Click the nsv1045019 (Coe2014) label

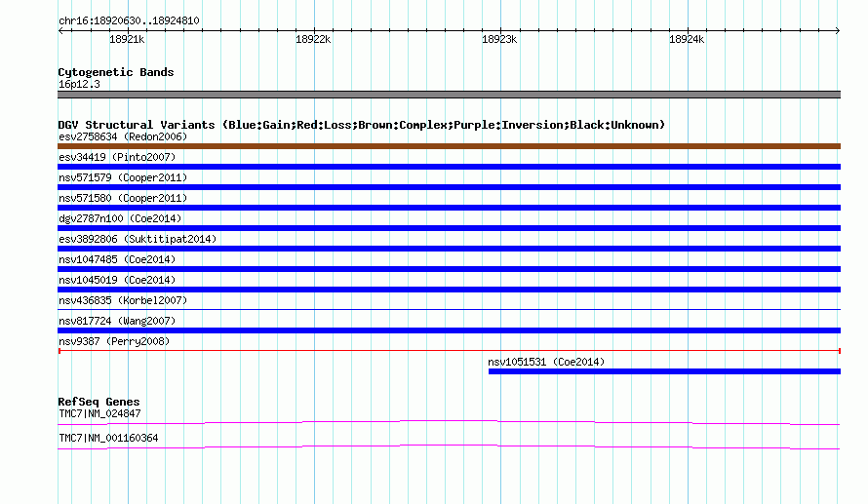(117, 280)
